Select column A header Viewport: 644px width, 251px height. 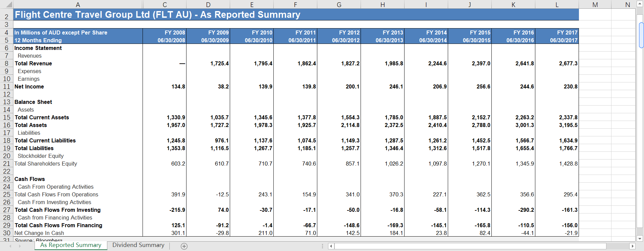(x=78, y=5)
